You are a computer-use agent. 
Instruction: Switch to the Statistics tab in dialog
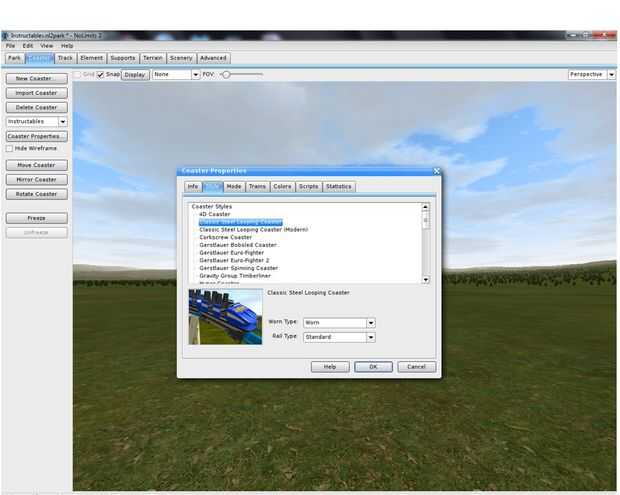338,187
